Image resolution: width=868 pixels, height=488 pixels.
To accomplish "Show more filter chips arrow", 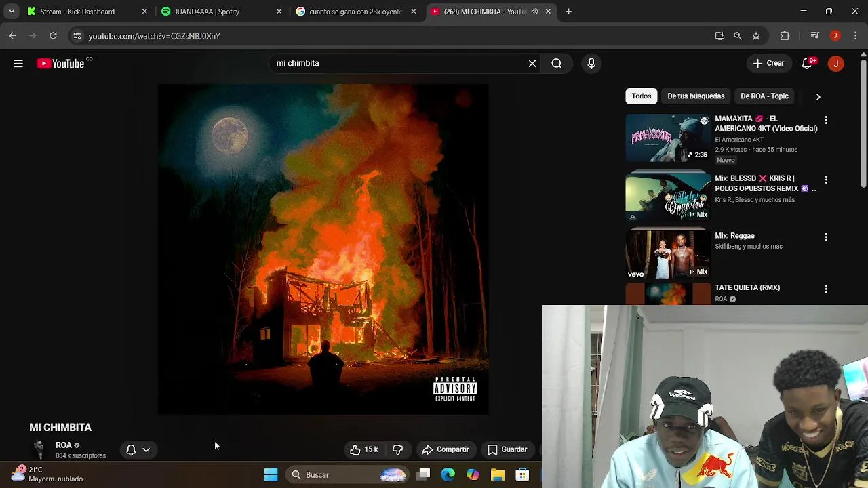I will coord(818,96).
